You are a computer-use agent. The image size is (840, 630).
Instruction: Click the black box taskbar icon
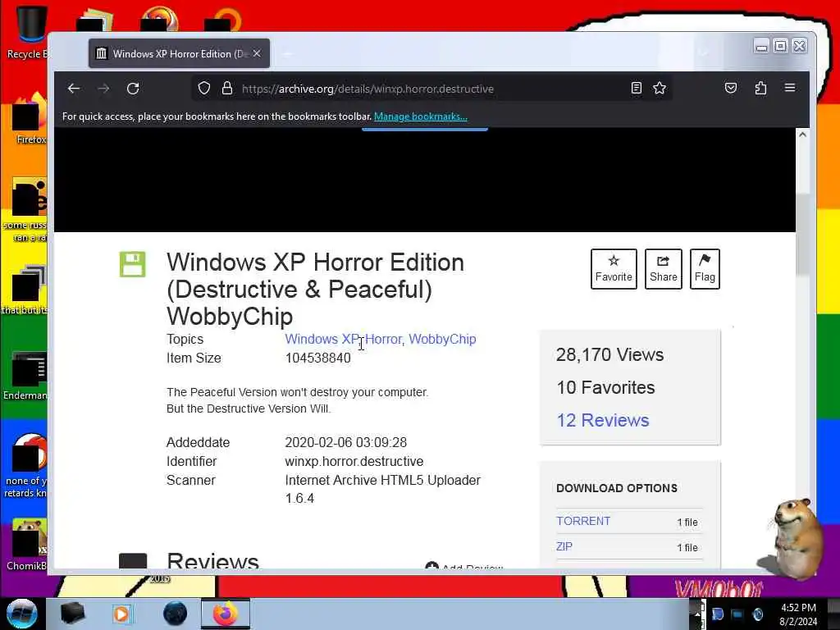72,614
